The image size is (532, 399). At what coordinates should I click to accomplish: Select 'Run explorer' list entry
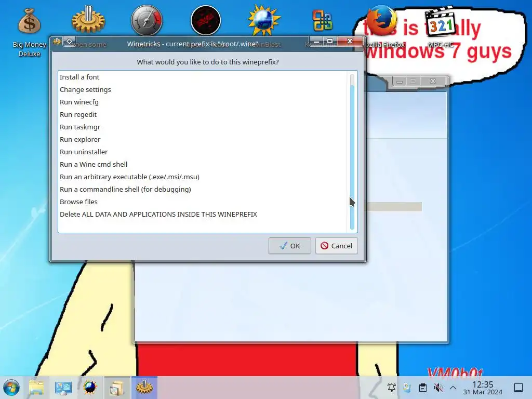(202, 139)
